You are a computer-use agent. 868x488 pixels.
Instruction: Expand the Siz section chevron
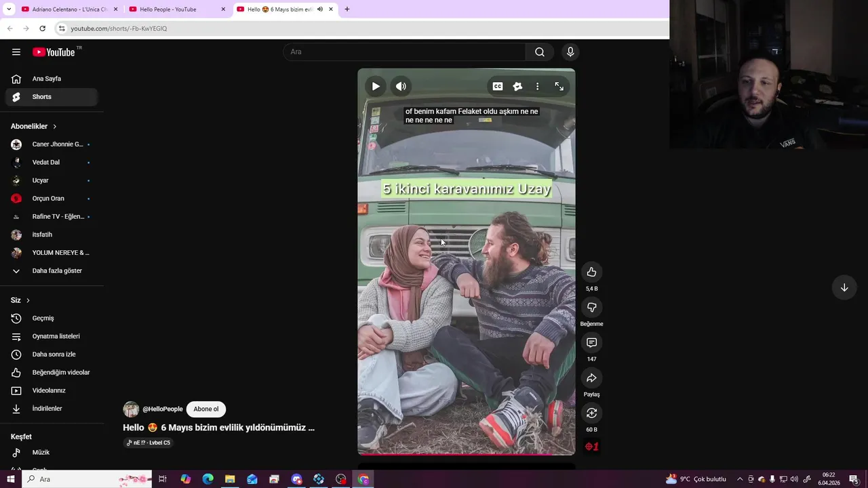[28, 300]
